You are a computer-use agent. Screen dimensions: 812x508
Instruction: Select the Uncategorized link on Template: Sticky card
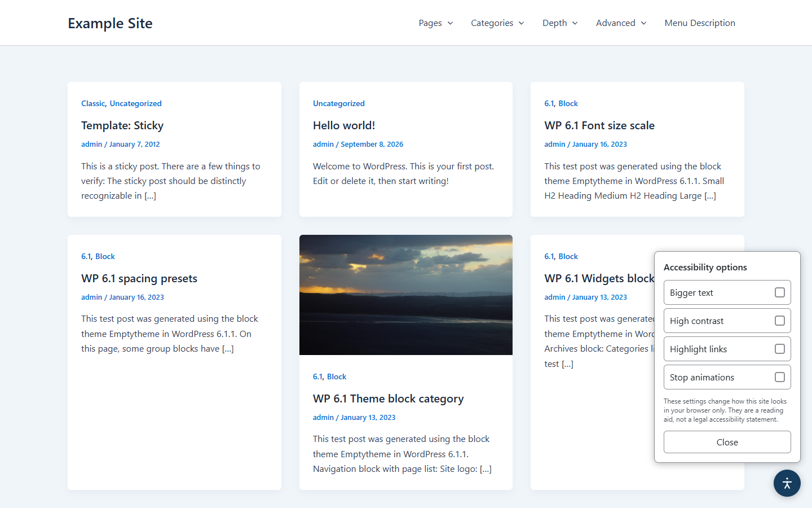[x=136, y=103]
